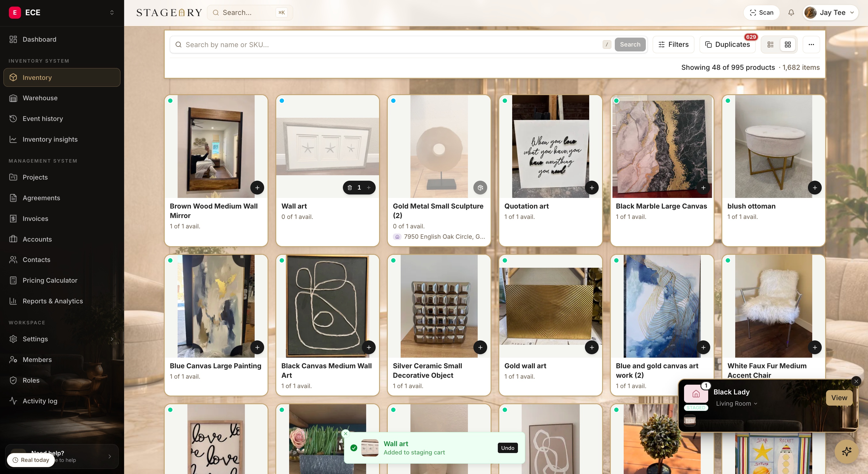Add Blue and gold canvas art work to cart

[x=703, y=347]
